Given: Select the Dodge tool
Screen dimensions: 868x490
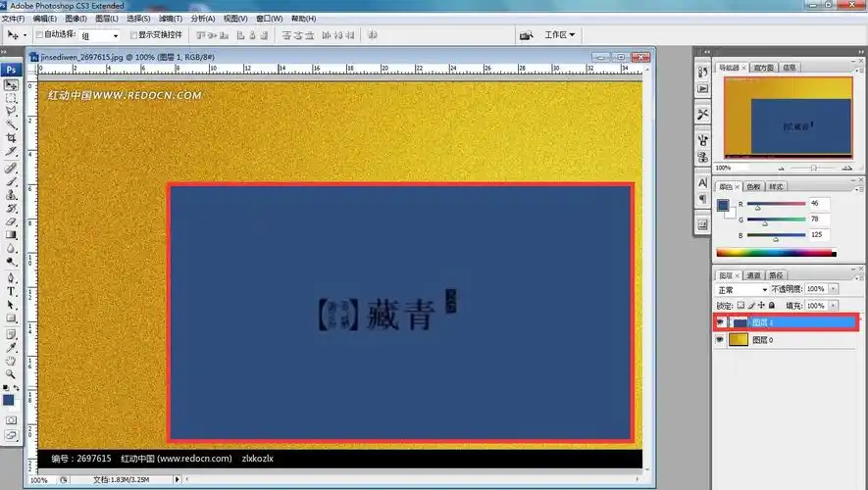Looking at the screenshot, I should (x=11, y=261).
